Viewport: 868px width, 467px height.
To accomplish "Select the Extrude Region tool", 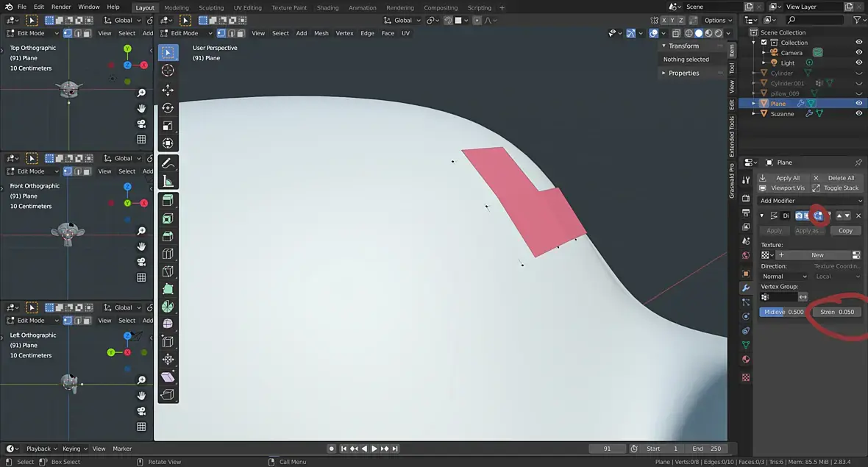I will tap(168, 200).
